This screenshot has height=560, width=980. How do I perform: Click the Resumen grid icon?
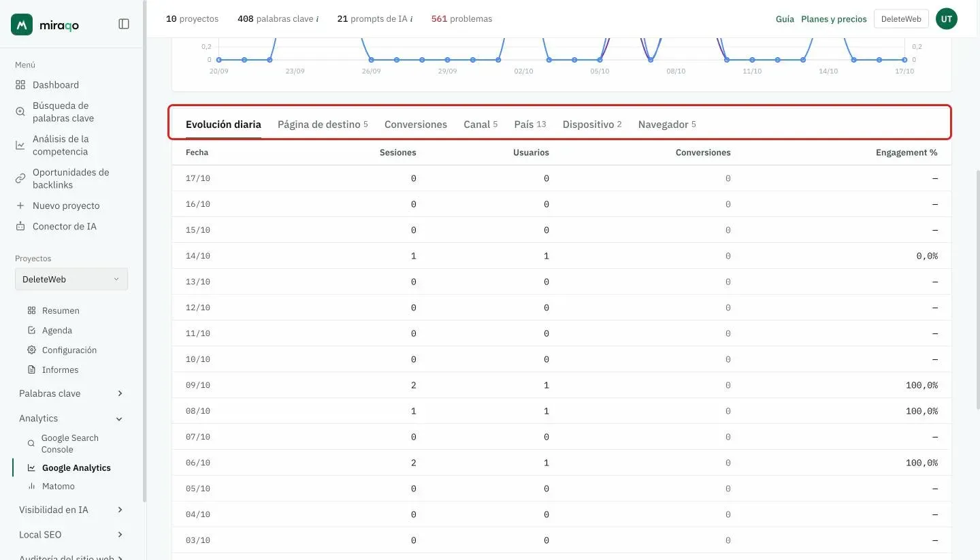click(x=31, y=310)
